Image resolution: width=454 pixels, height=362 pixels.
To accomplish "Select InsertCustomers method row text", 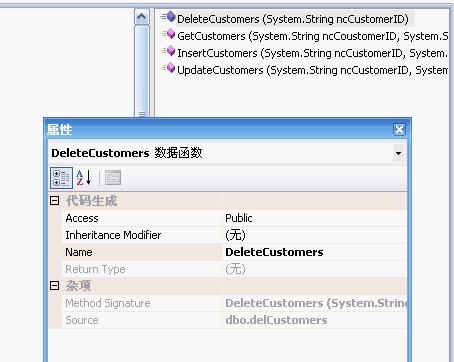I will [312, 53].
